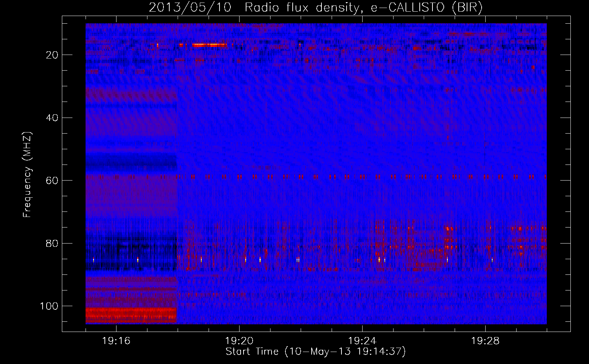Click the '19:16' time tick label
Viewport: 589px width, 364px height.
point(116,341)
